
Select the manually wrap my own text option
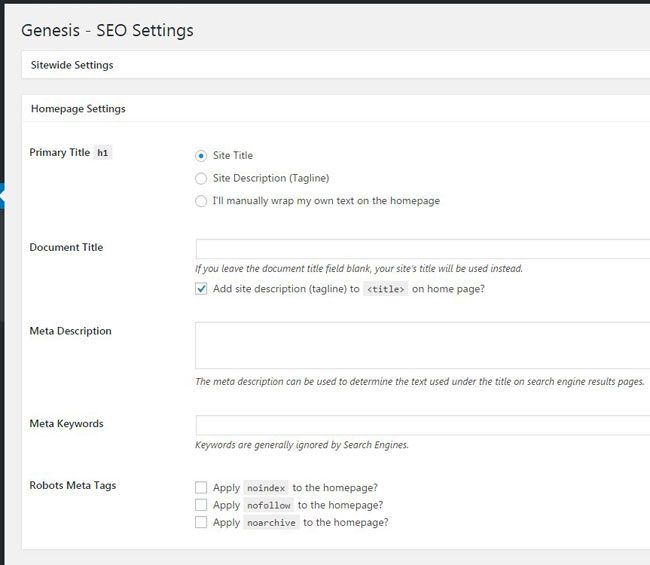(201, 201)
